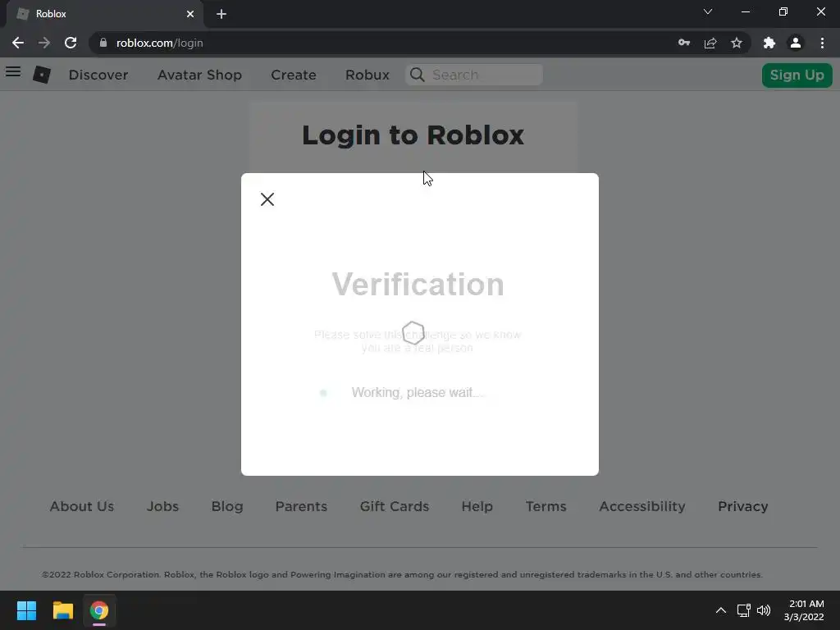Open the taskbar clock and date

pyautogui.click(x=804, y=610)
